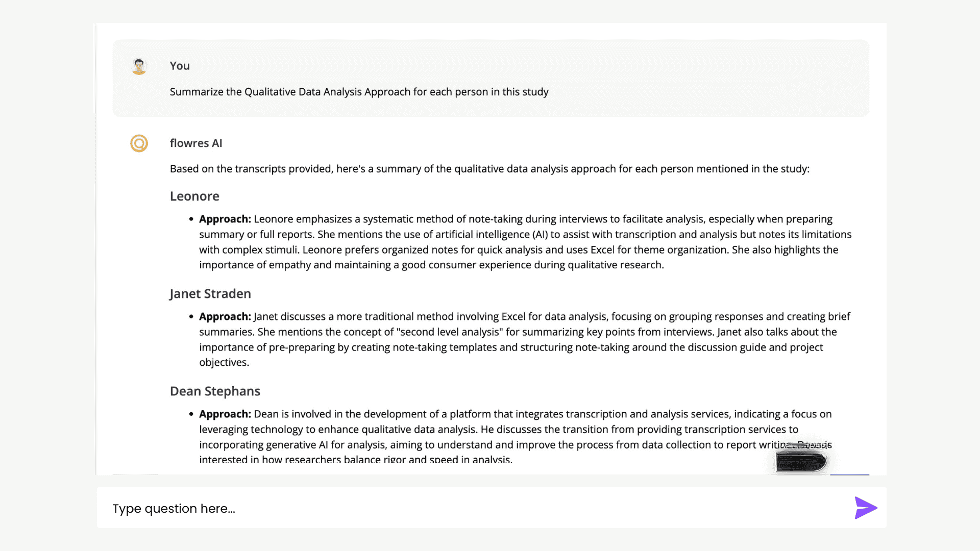Click the "You" sender name

tap(180, 66)
